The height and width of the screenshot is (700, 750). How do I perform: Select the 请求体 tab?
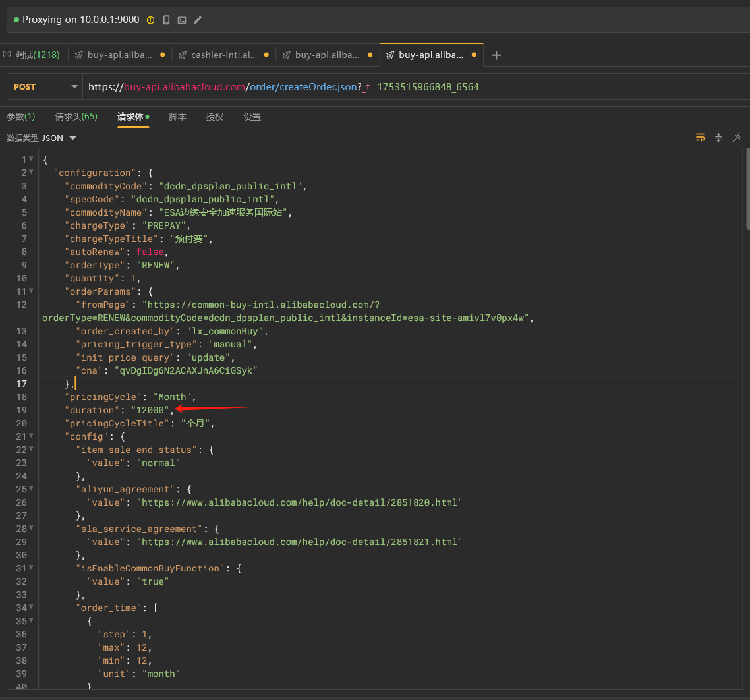133,117
